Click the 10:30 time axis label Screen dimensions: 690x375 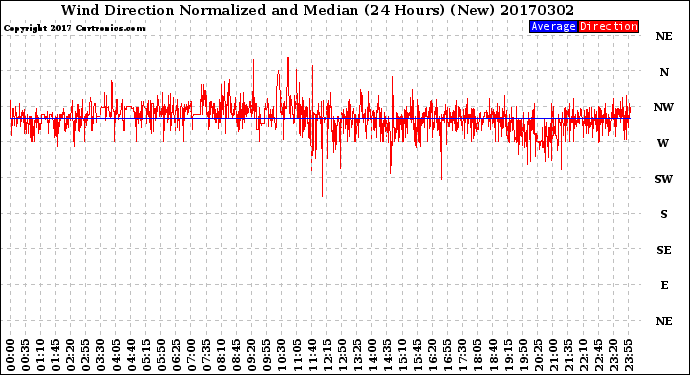point(282,355)
